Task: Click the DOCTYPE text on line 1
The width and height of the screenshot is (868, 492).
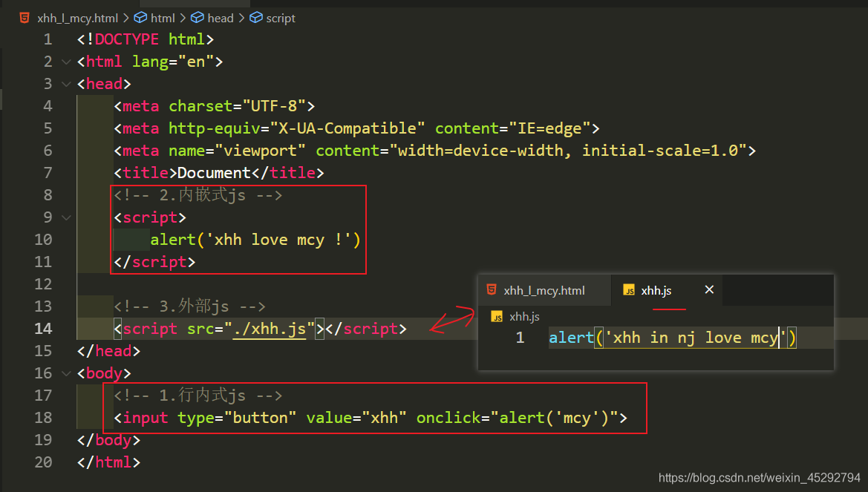Action: coord(127,39)
